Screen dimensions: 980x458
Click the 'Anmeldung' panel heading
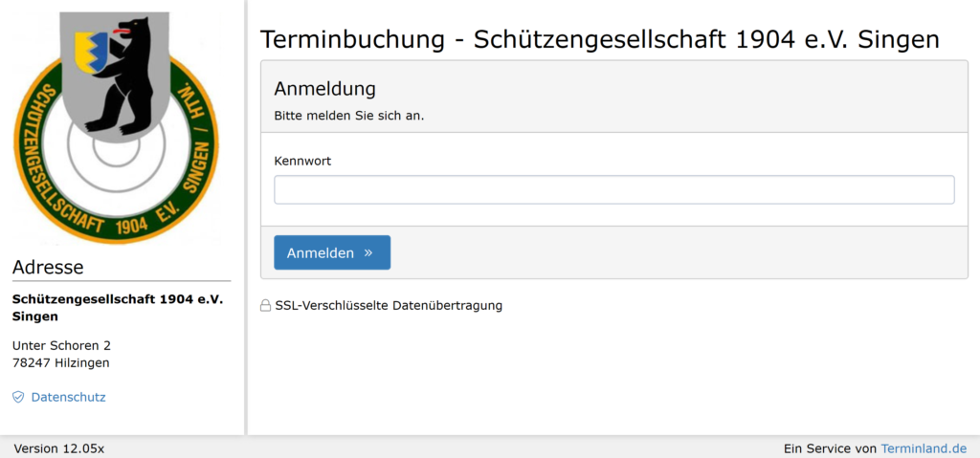[325, 89]
